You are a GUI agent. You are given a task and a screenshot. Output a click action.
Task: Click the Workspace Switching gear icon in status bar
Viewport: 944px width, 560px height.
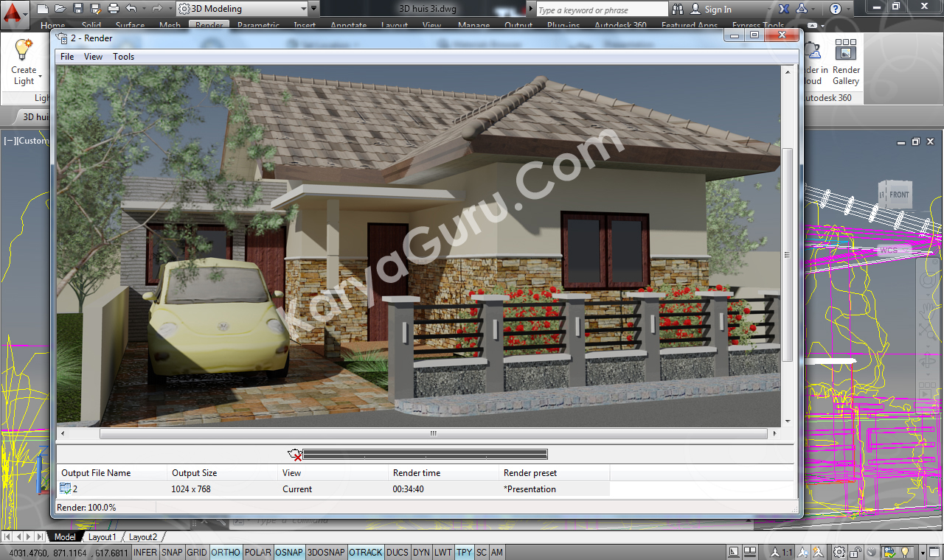tap(839, 552)
